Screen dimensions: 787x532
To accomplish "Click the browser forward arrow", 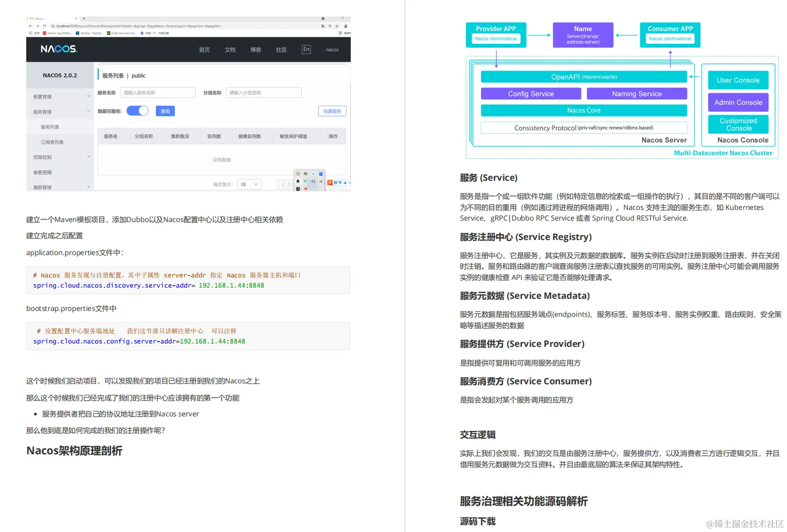I will (x=37, y=26).
